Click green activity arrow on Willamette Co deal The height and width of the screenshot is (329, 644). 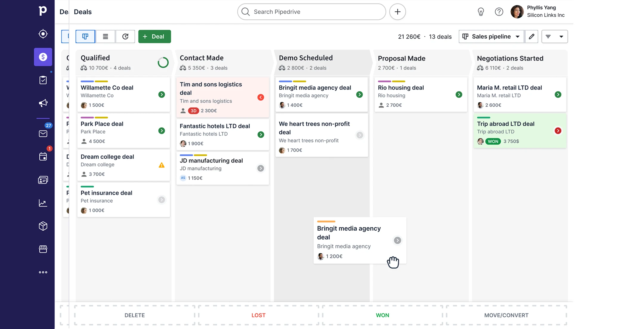162,94
